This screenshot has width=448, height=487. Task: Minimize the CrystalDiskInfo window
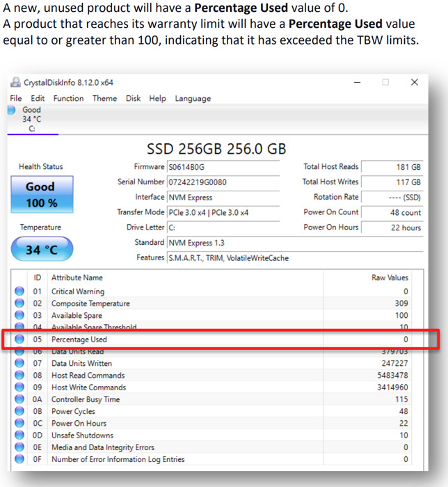pyautogui.click(x=358, y=82)
